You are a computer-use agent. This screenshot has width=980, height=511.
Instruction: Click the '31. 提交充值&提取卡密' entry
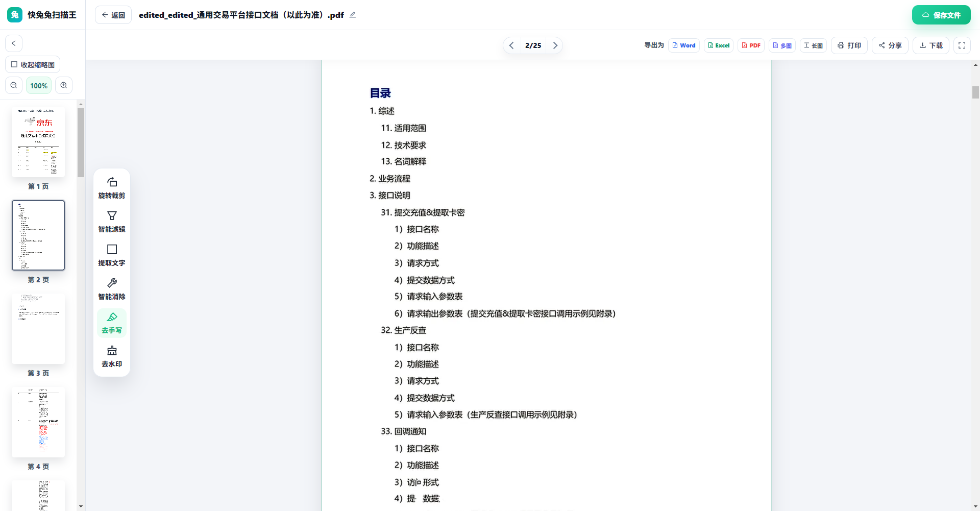click(x=423, y=212)
